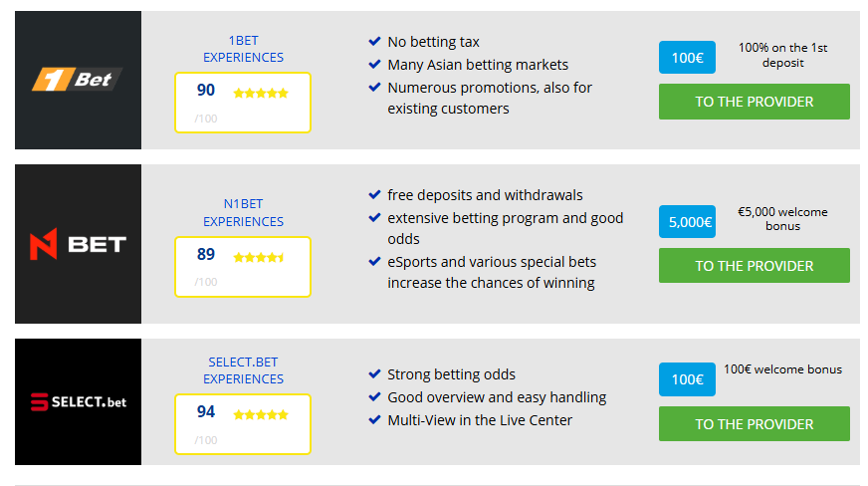Click the 94/100 score box

[x=243, y=424]
